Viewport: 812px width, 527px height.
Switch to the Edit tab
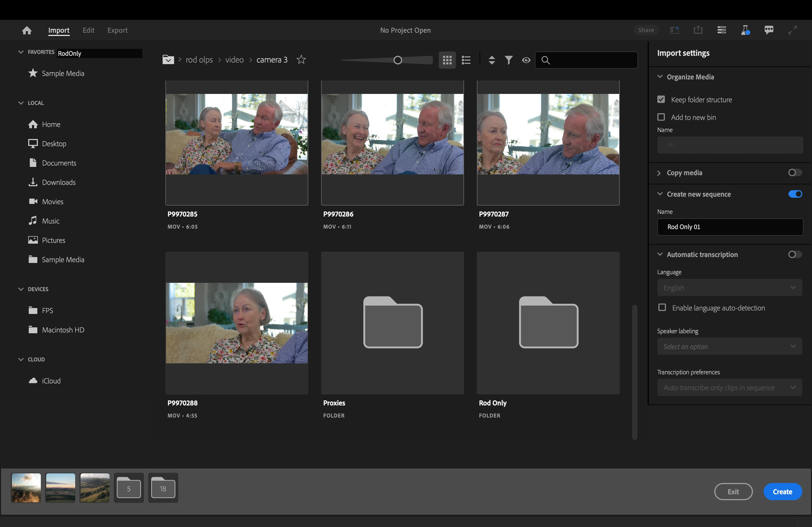point(88,30)
